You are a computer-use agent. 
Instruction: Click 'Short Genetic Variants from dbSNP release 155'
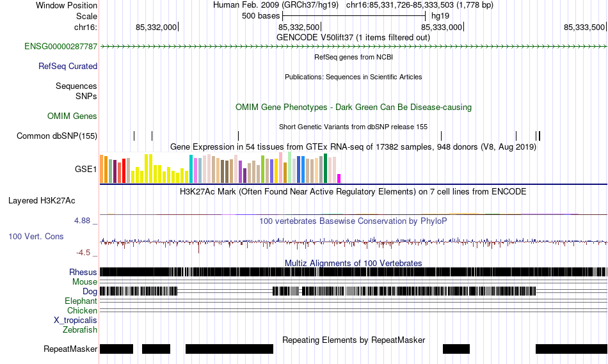click(353, 127)
